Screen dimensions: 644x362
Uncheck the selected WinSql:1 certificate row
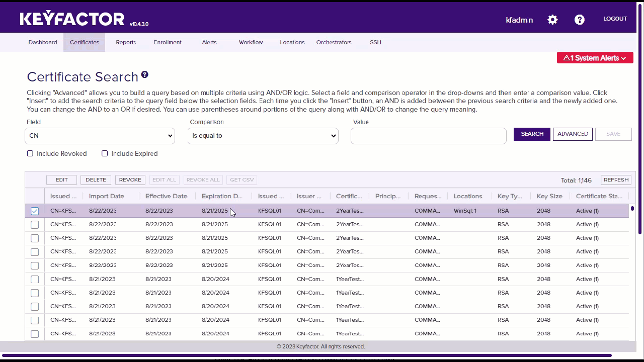tap(35, 211)
